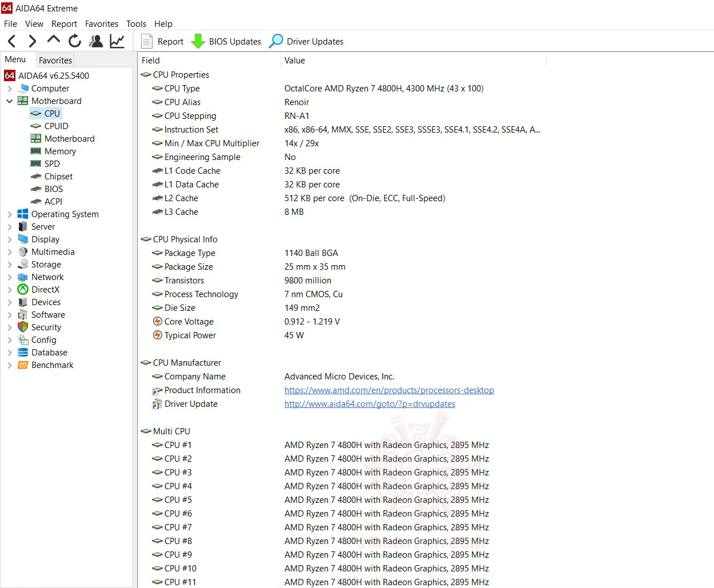Screen dimensions: 714x588
Task: Expand the Operating System node
Action: pos(10,214)
